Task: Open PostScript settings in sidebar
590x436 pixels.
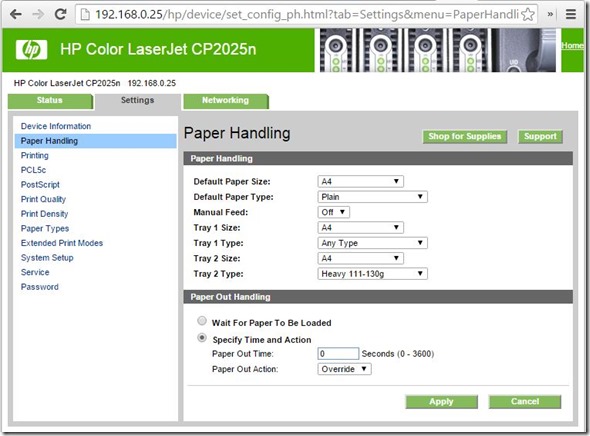Action: click(x=40, y=185)
